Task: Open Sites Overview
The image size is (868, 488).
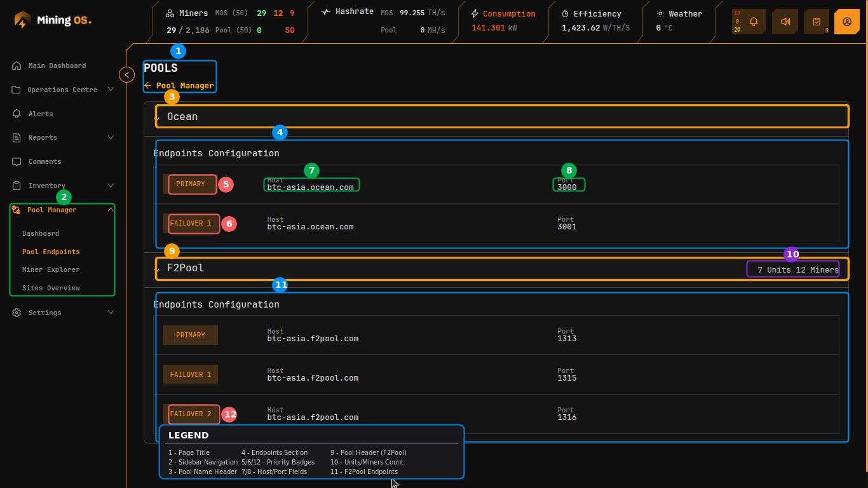Action: tap(50, 287)
